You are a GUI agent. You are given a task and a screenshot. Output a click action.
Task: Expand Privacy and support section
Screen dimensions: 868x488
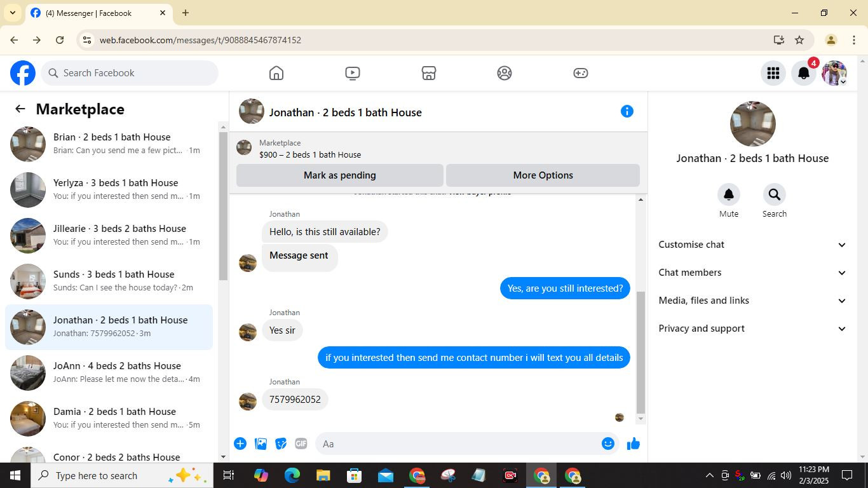tap(752, 329)
